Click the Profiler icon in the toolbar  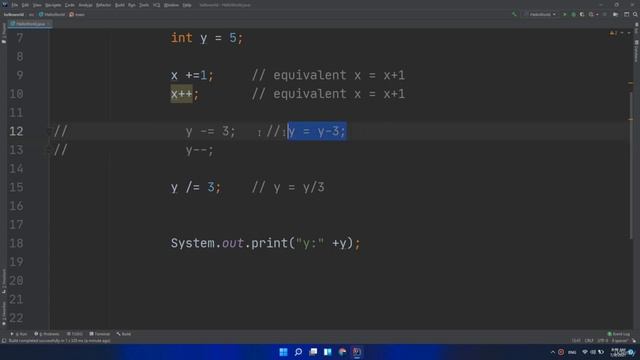(x=592, y=14)
